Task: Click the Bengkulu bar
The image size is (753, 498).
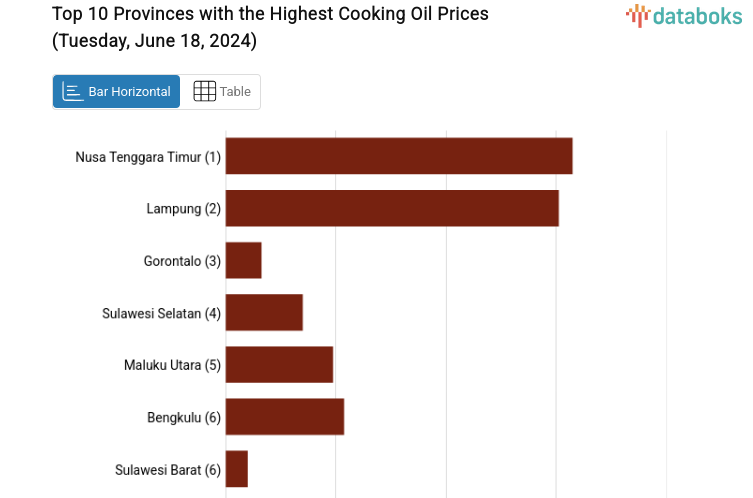Action: pos(285,416)
